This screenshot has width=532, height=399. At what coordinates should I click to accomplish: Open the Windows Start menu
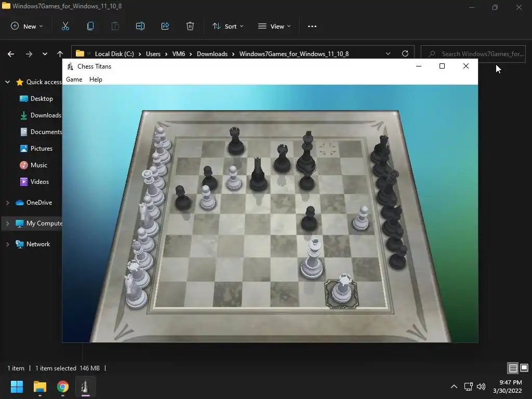click(x=17, y=387)
